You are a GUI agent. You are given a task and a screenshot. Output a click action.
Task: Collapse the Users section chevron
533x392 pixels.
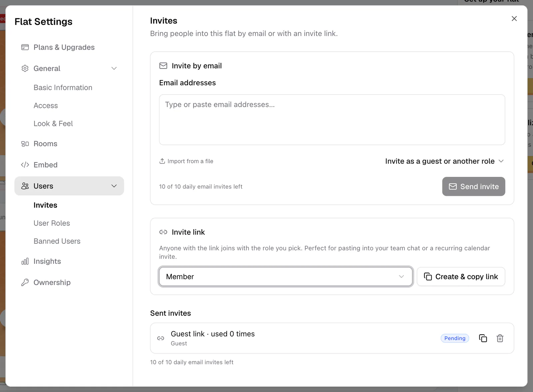pos(114,186)
